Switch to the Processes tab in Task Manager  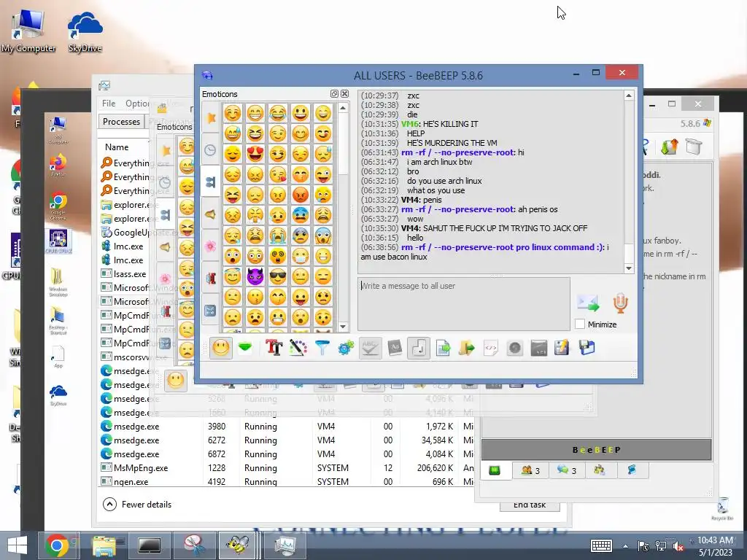[122, 122]
